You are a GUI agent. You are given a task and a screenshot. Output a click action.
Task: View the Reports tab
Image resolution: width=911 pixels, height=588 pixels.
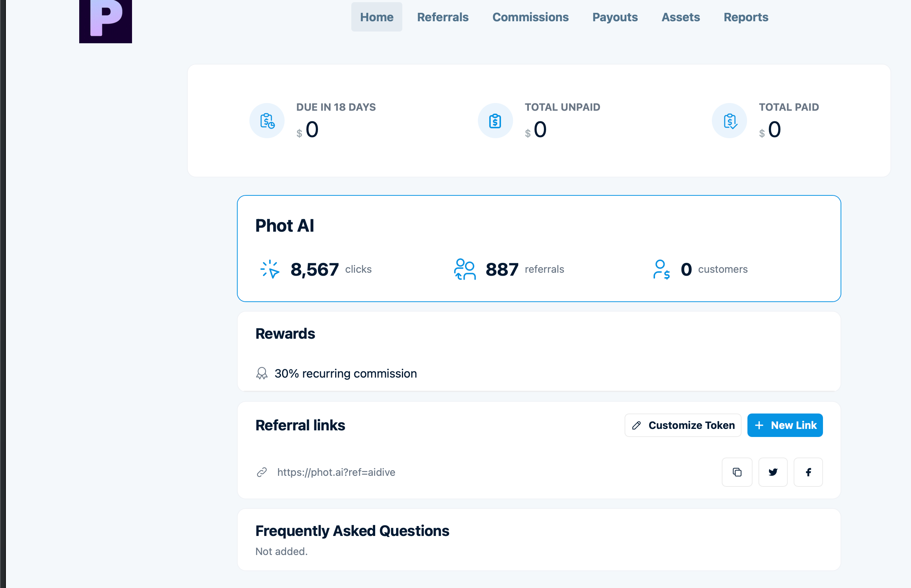pos(746,17)
